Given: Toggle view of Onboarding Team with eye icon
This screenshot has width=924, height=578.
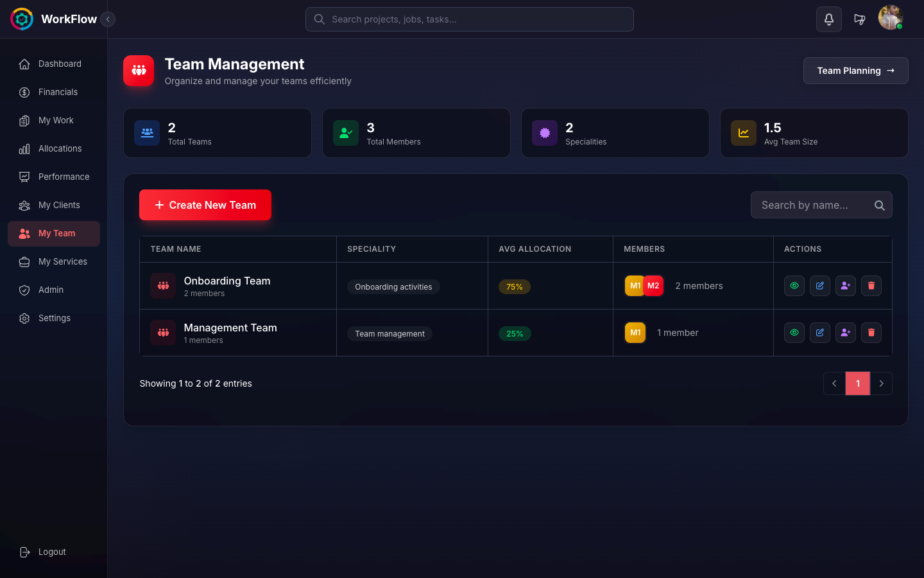Looking at the screenshot, I should tap(794, 286).
